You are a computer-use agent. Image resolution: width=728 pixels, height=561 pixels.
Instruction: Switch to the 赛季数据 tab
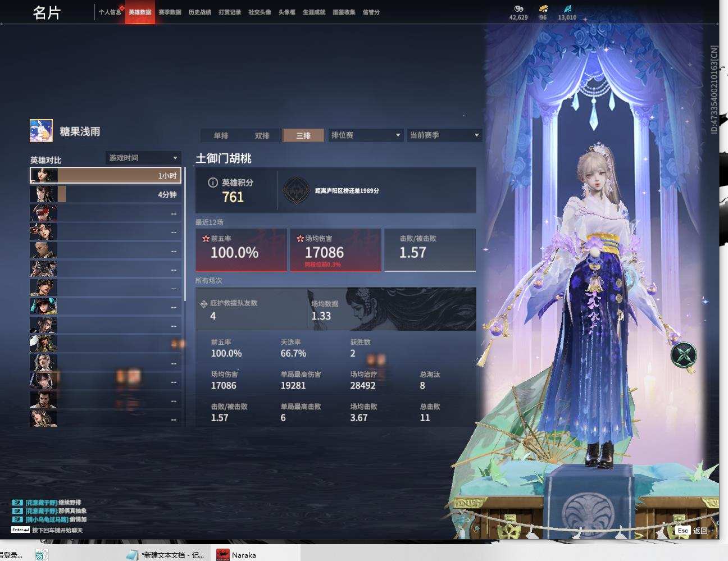170,12
